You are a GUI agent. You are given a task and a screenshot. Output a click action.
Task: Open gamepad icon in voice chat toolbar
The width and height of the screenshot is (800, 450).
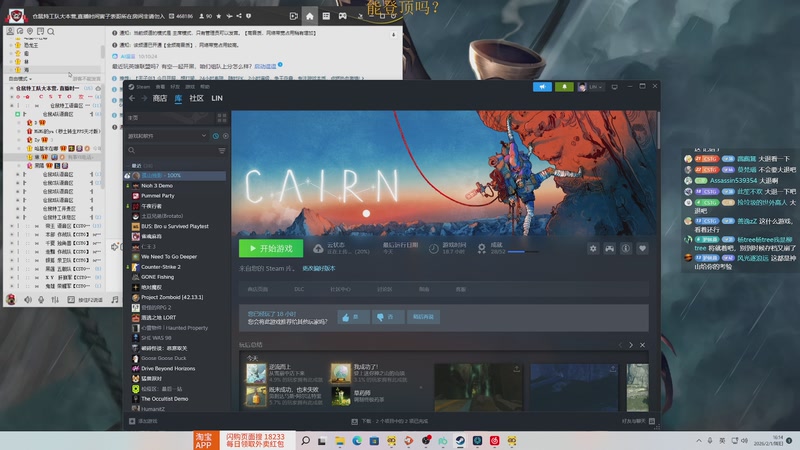[x=342, y=16]
